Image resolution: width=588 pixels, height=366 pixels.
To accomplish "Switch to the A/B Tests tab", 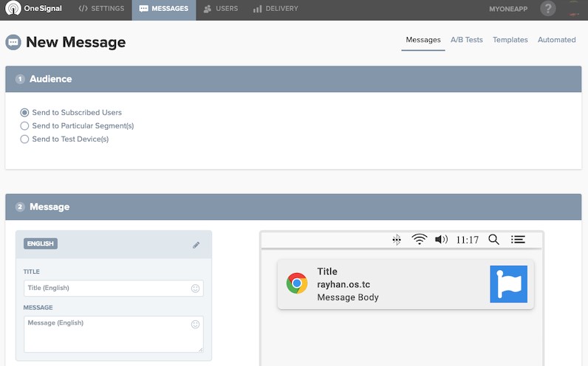I will coord(466,40).
